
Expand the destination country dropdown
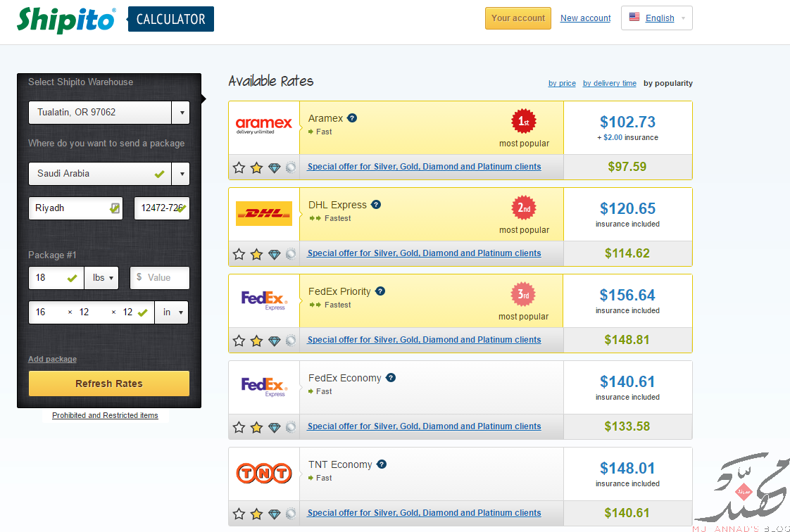[109, 174]
